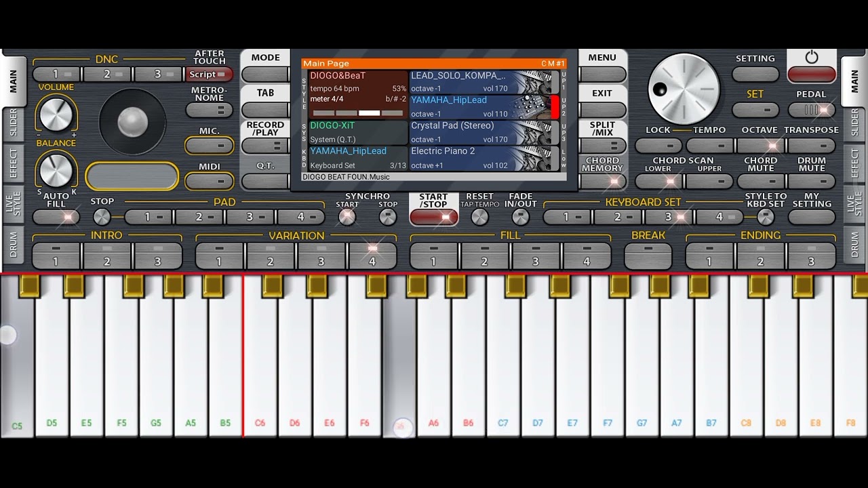The image size is (868, 488).
Task: Tap the Fade In/Out knob
Action: point(520,217)
